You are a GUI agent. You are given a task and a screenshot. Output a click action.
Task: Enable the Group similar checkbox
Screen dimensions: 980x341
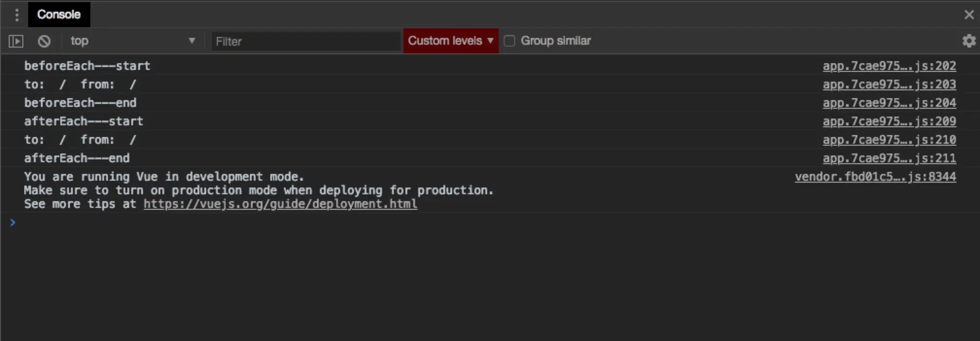coord(509,41)
